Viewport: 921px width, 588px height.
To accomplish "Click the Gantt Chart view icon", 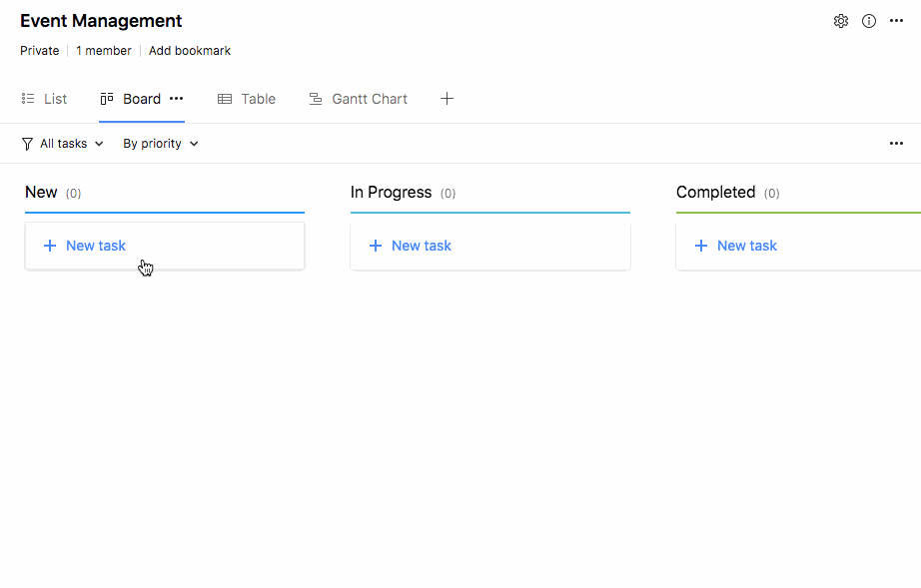I will [x=316, y=99].
